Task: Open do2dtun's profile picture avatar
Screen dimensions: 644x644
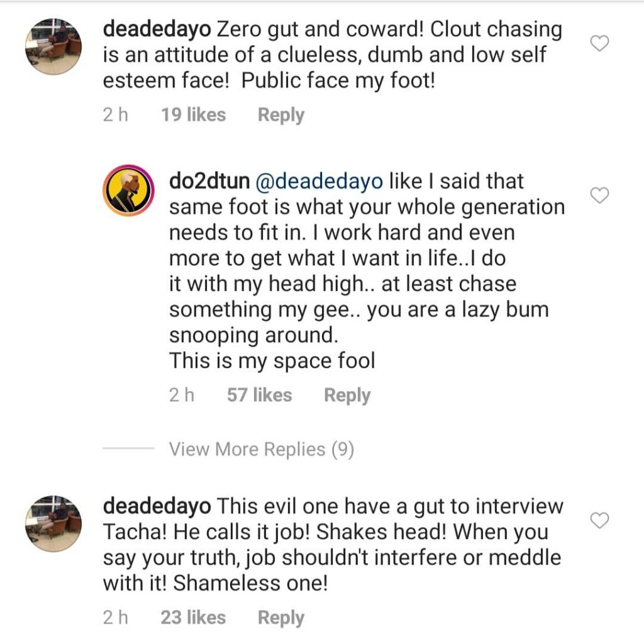Action: [128, 191]
